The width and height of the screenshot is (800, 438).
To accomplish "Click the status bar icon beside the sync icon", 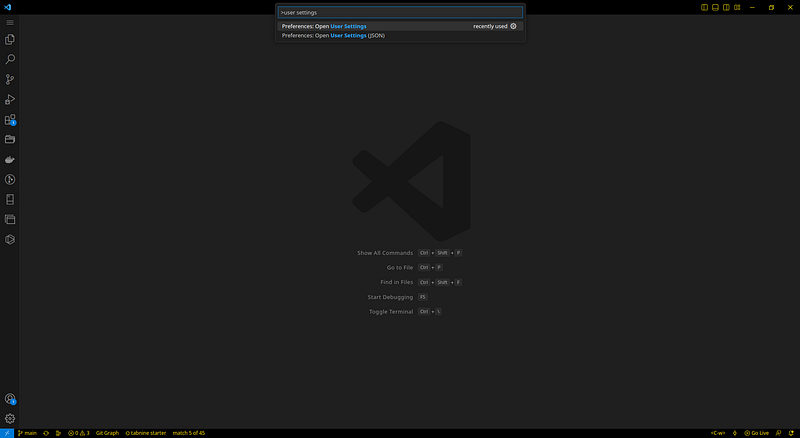I will coord(58,433).
